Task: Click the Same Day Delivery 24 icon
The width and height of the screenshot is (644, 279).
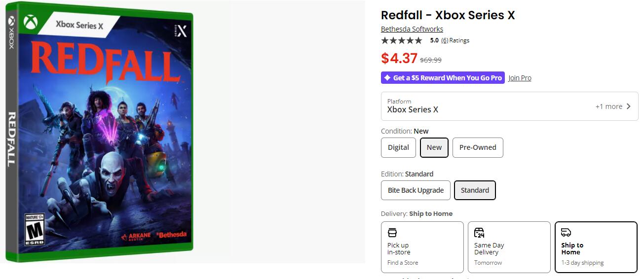Action: (x=479, y=232)
